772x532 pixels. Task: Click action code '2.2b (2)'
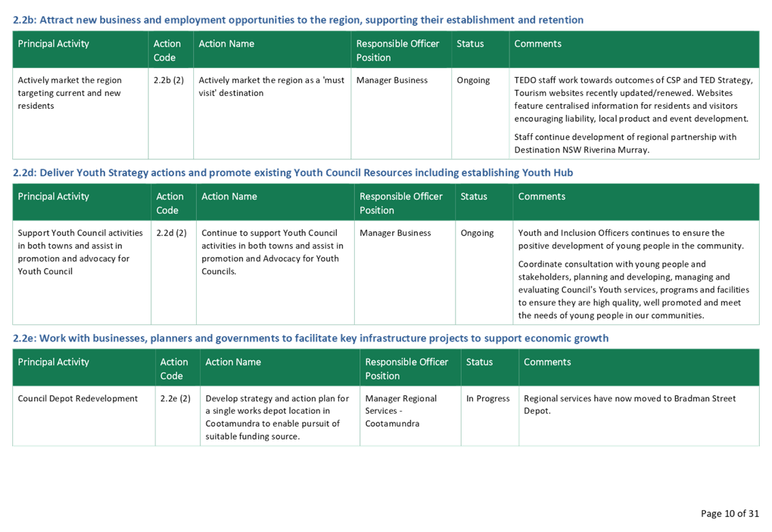[x=168, y=80]
